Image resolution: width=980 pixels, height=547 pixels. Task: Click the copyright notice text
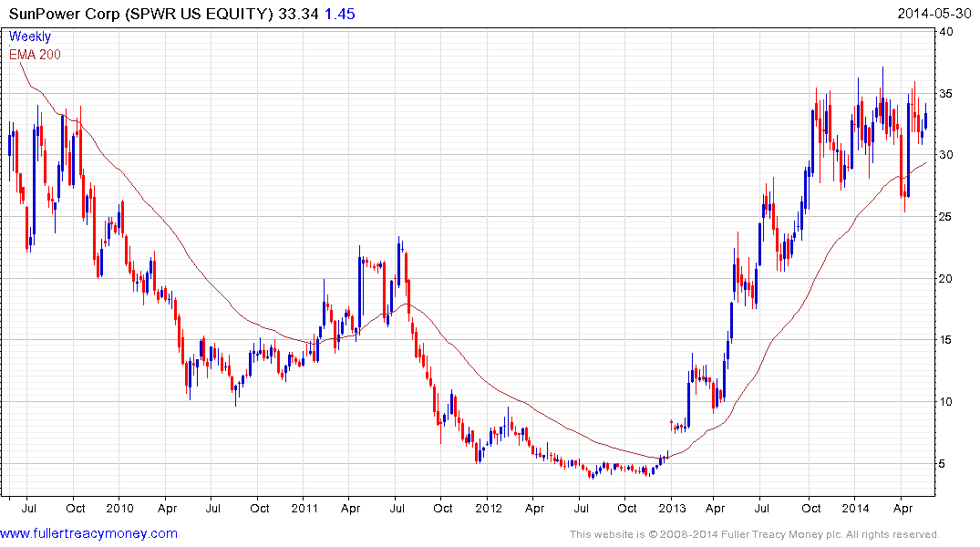[755, 534]
